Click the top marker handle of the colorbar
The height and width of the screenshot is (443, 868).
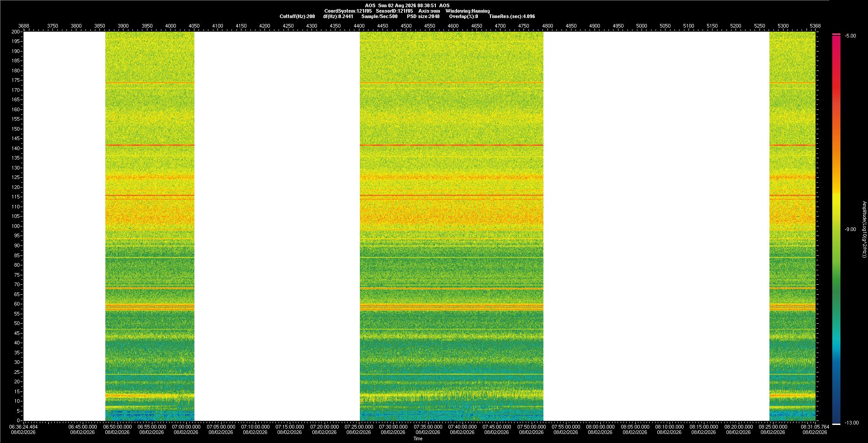point(836,34)
